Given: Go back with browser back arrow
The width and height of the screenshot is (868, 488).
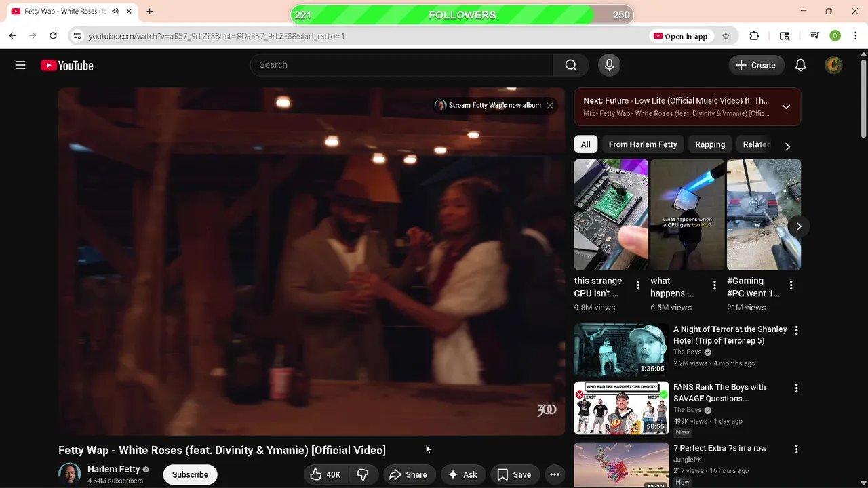Looking at the screenshot, I should click(x=12, y=36).
